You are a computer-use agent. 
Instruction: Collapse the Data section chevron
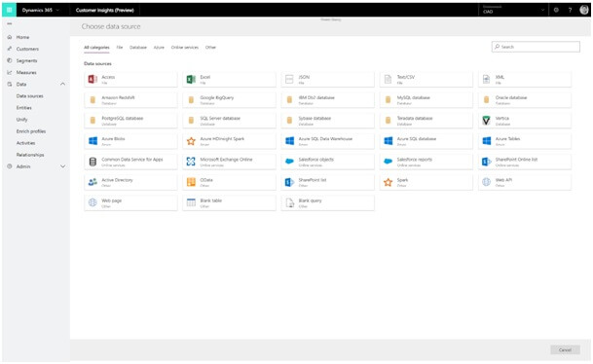62,84
